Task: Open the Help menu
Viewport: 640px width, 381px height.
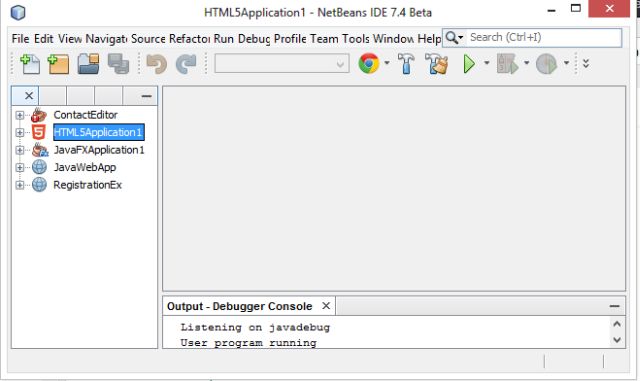Action: coord(429,39)
